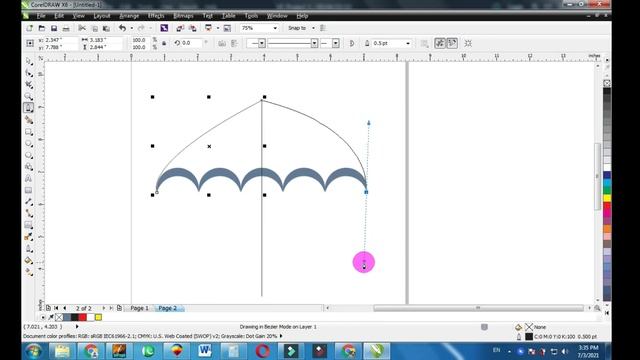Select the Ellipse tool in the toolbox
This screenshot has width=640, height=360.
(x=29, y=144)
